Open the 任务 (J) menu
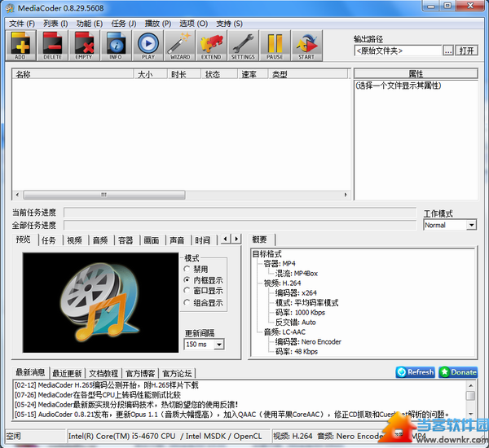This screenshot has width=489, height=448. tap(124, 24)
